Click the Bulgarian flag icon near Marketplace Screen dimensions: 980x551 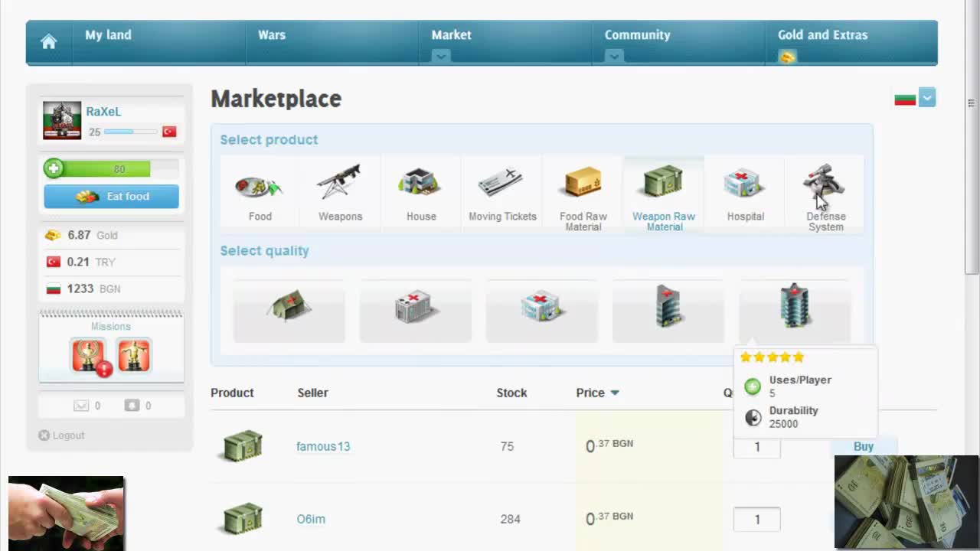tap(905, 99)
